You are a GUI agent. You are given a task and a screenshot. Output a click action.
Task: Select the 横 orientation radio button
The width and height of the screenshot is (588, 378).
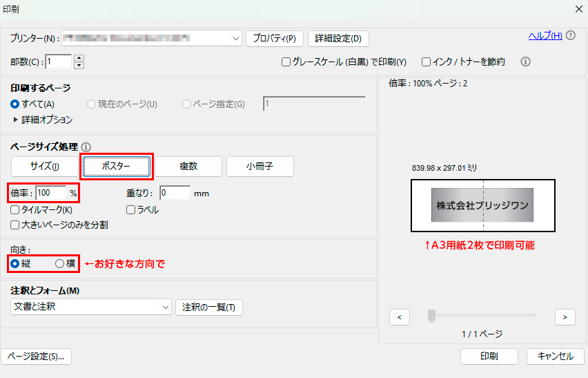pyautogui.click(x=59, y=263)
